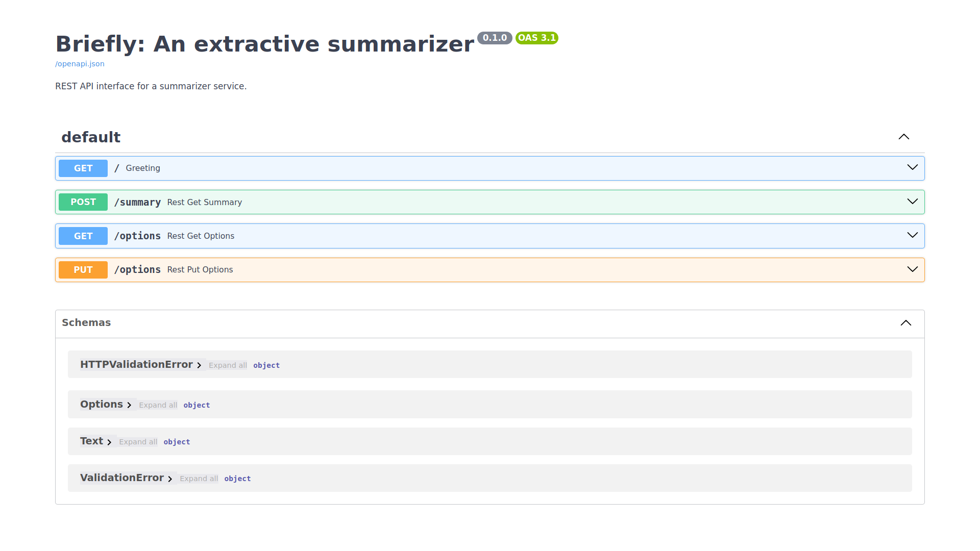
Task: Click the POST method badge for /summary
Action: [83, 202]
